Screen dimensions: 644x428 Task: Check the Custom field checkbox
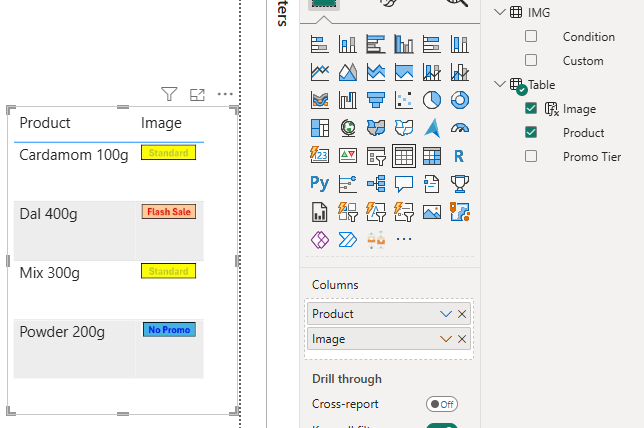tap(531, 60)
